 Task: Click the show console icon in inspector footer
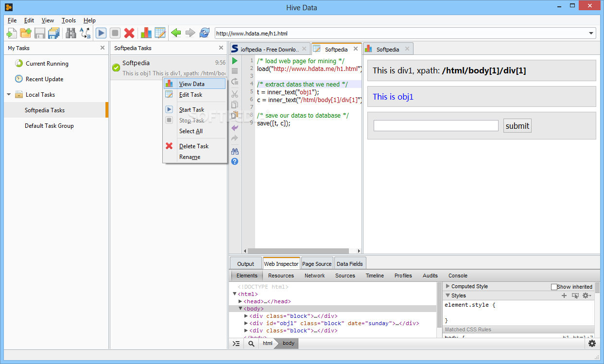236,343
